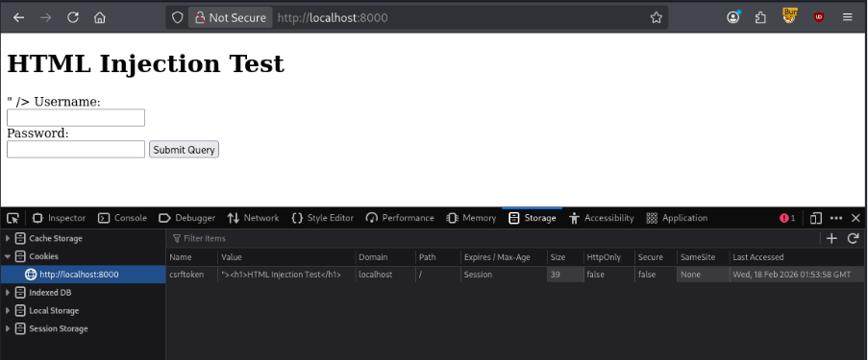This screenshot has height=360, width=868.
Task: Switch to the Network tab
Action: pos(254,218)
